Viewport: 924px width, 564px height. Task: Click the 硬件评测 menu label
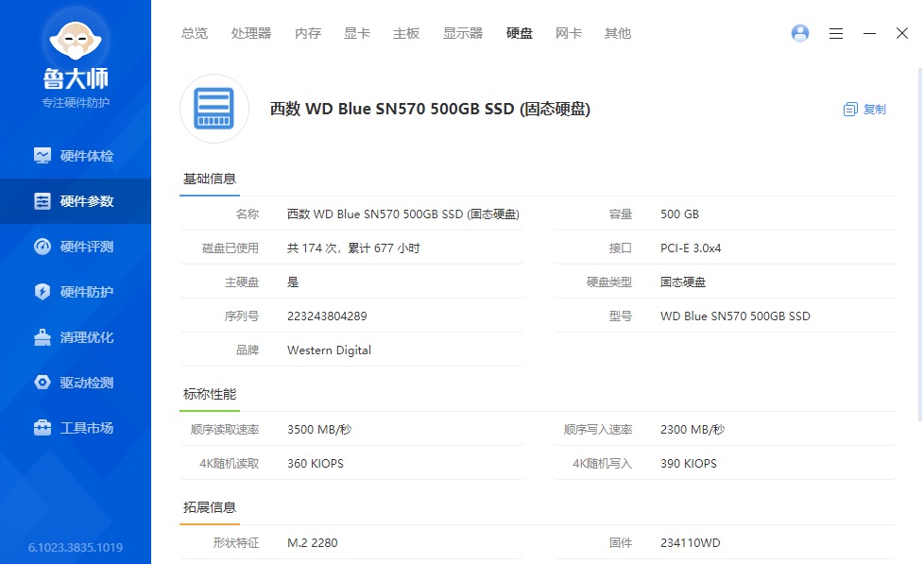pos(87,247)
